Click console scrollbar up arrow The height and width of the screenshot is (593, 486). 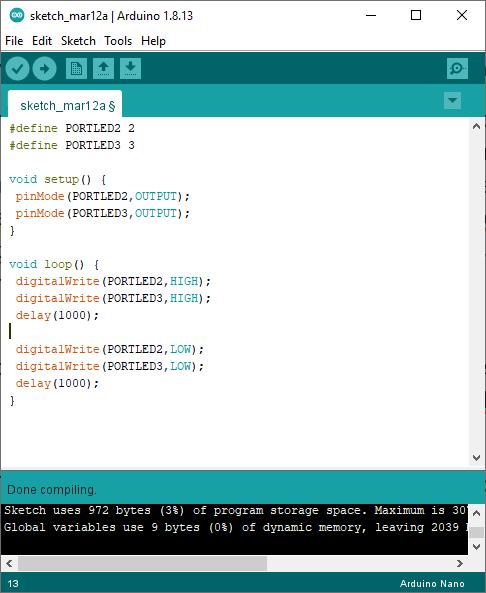477,513
